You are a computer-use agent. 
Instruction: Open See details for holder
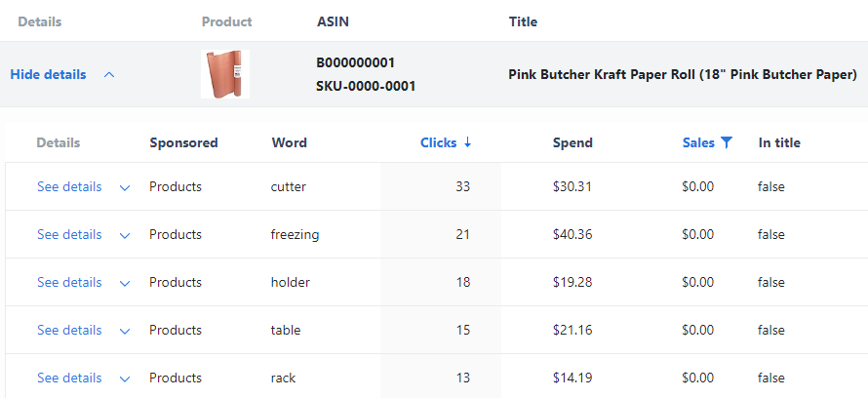pos(69,282)
